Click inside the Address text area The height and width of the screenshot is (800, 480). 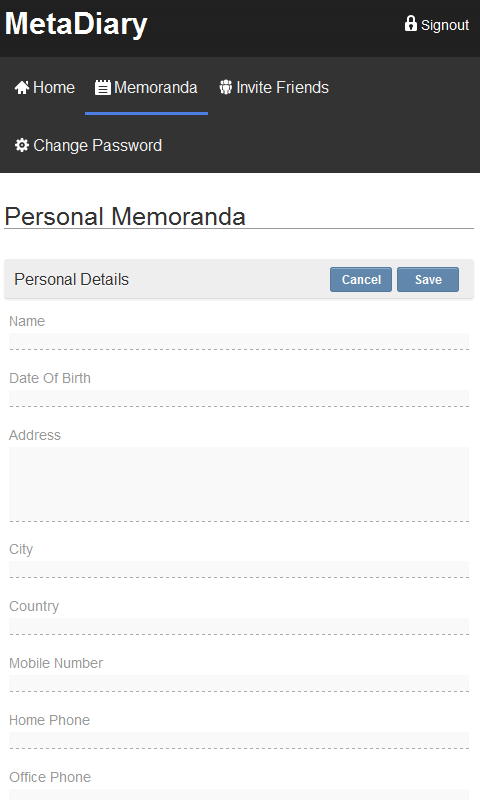(239, 484)
